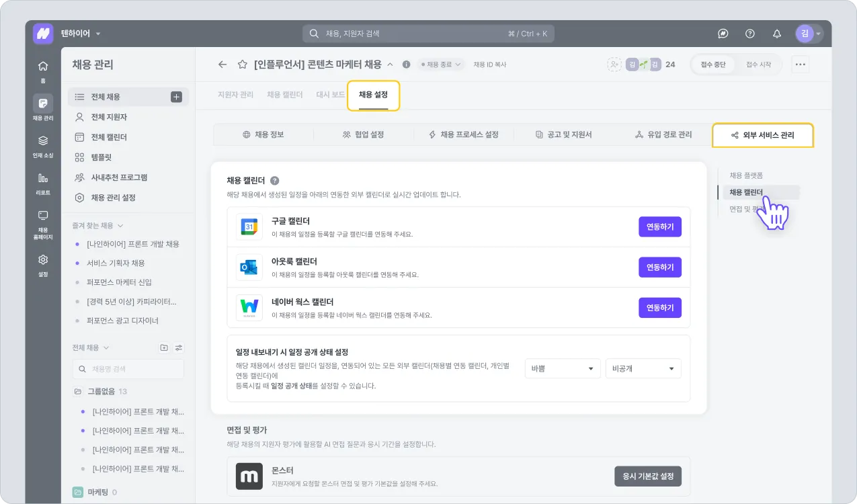
Task: Open the list filter sliders icon
Action: coord(179,347)
